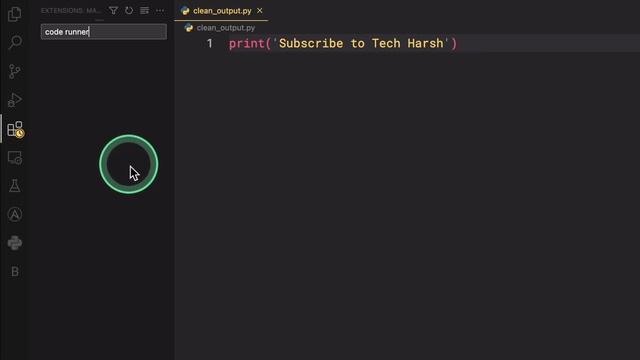The width and height of the screenshot is (640, 360).
Task: Refresh the extensions list
Action: 129,11
